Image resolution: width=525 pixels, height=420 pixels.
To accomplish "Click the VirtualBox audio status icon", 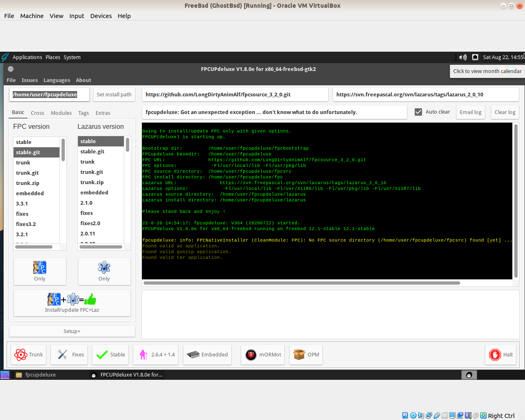I will pos(421,415).
